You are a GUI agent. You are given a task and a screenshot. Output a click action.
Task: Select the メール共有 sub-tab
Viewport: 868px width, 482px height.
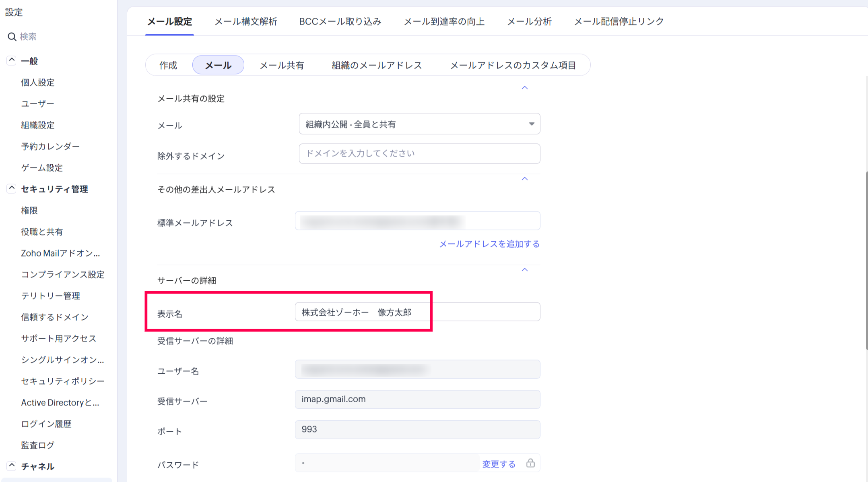point(281,65)
